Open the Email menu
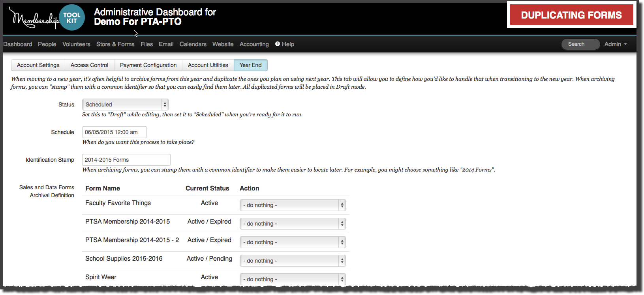 [x=166, y=44]
